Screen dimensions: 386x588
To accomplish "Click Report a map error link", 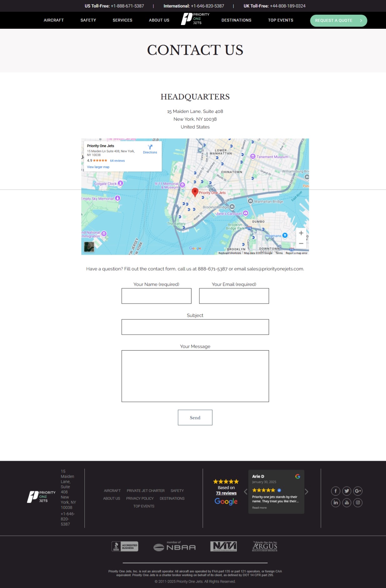I will [297, 253].
